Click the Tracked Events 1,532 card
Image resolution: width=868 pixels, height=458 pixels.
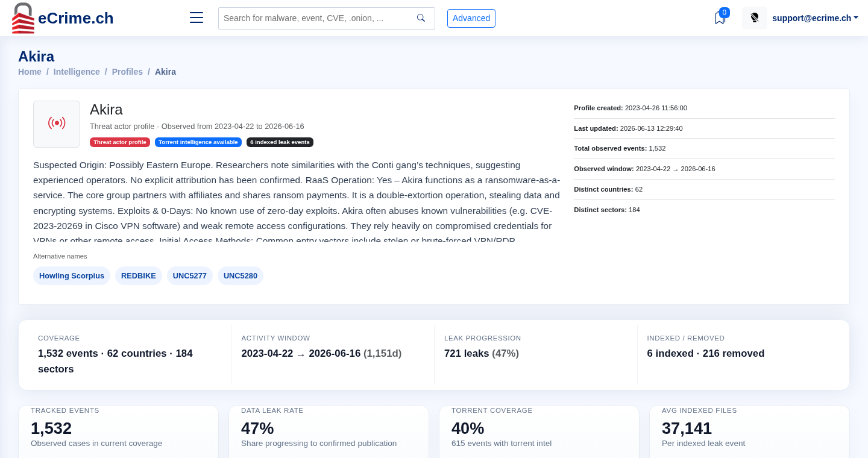tap(118, 431)
